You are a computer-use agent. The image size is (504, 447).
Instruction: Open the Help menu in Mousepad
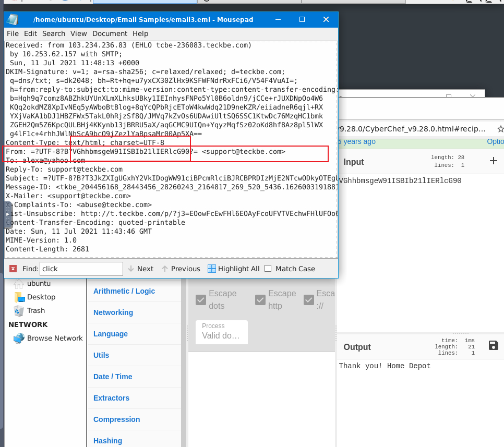pyautogui.click(x=140, y=33)
